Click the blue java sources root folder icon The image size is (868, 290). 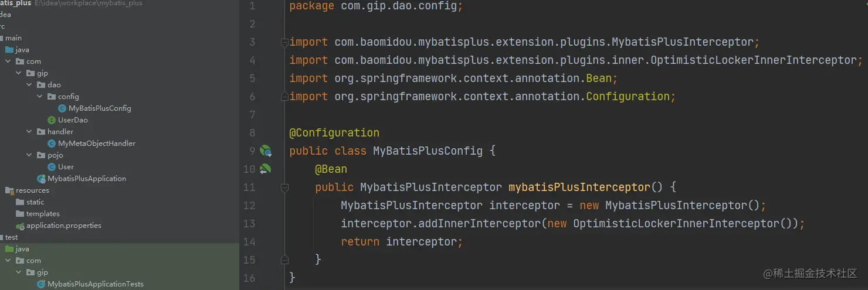pos(9,50)
